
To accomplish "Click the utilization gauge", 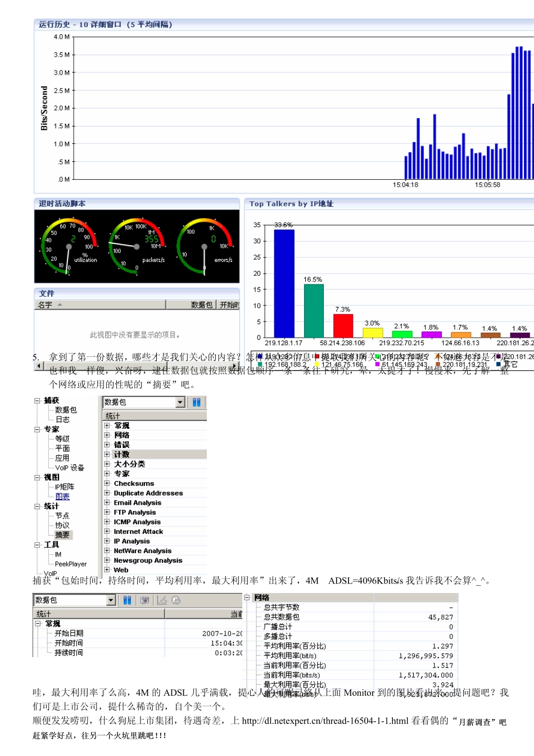I will (69, 246).
